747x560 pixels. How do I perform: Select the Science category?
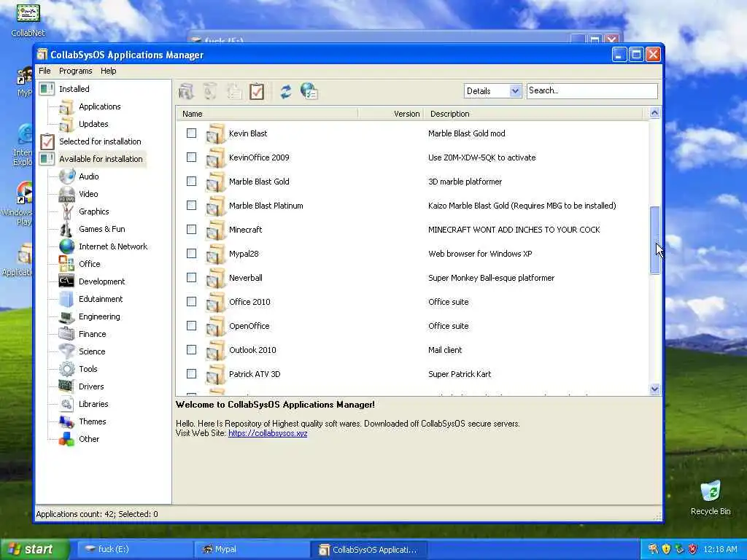point(92,351)
